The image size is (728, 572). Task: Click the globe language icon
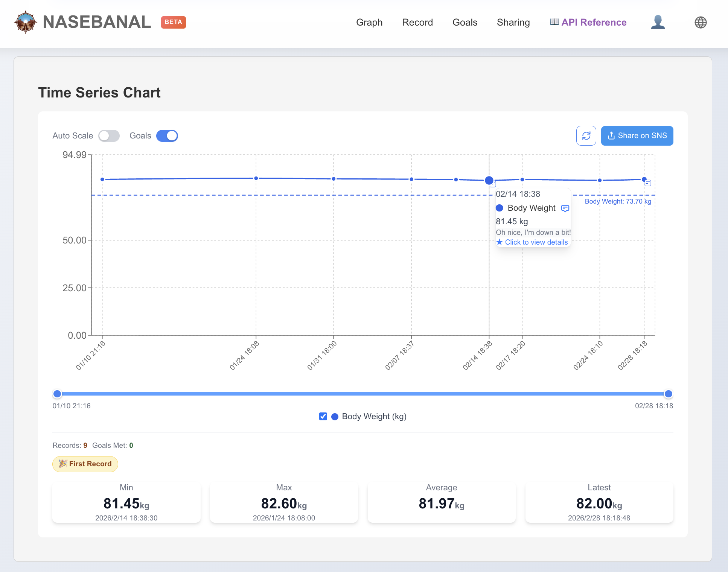(x=701, y=22)
